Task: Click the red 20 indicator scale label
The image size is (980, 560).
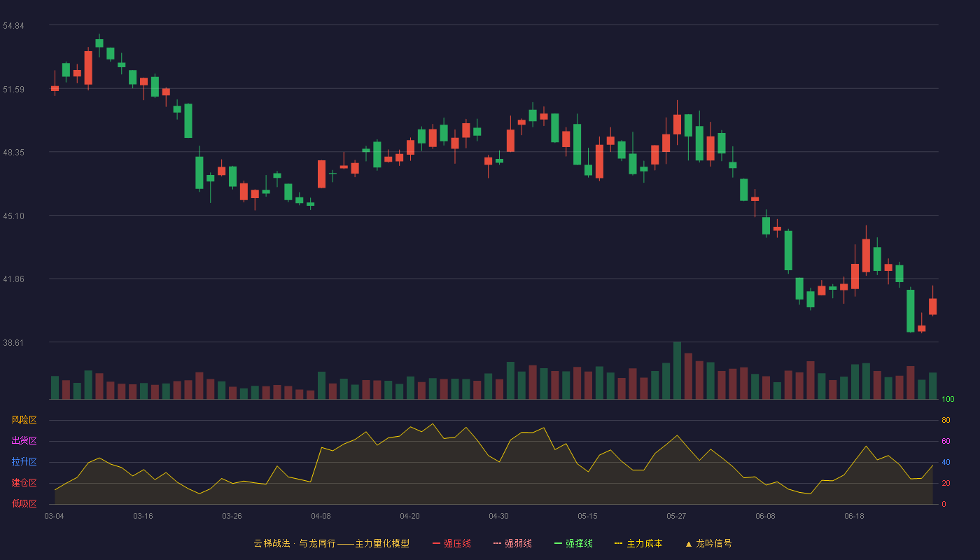Action: [946, 484]
